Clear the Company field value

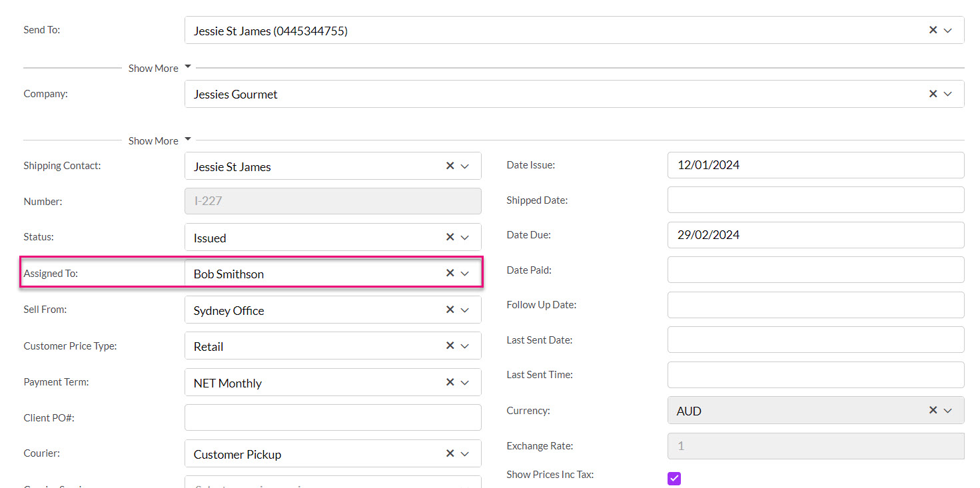[x=933, y=94]
